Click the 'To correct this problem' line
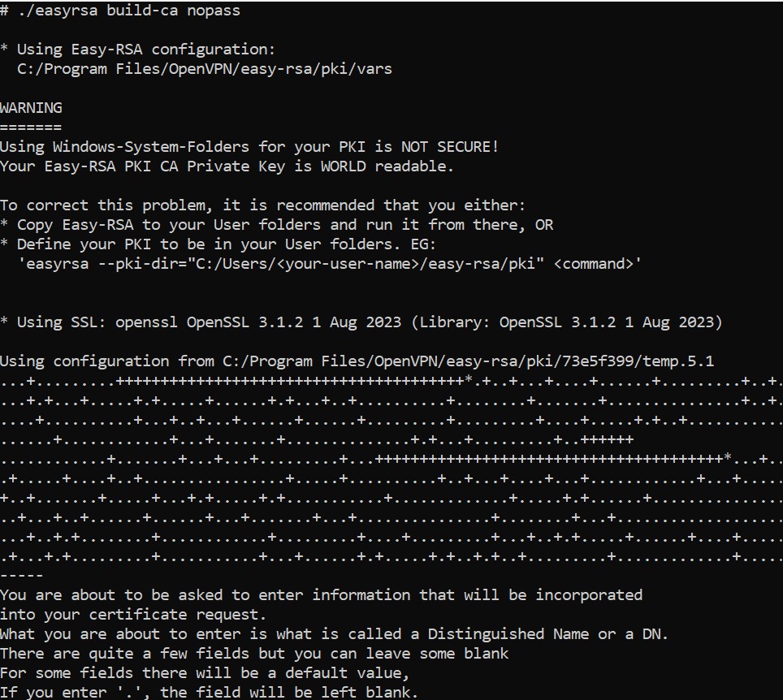 coord(262,205)
